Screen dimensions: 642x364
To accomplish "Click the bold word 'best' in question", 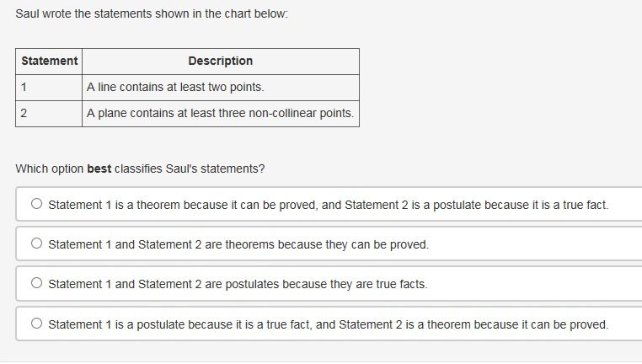I will pyautogui.click(x=99, y=169).
